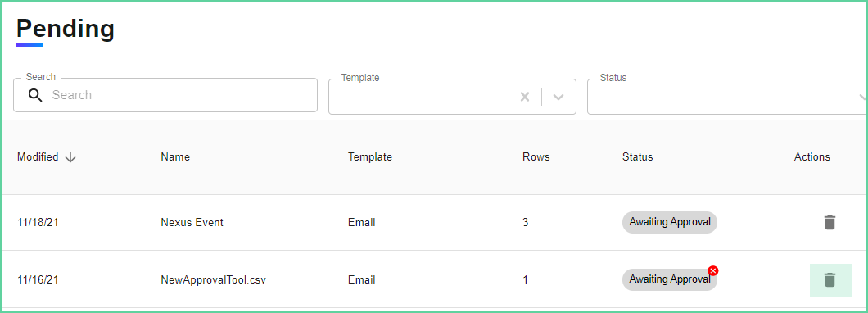
Task: Sort table by Modified column header
Action: tap(38, 156)
